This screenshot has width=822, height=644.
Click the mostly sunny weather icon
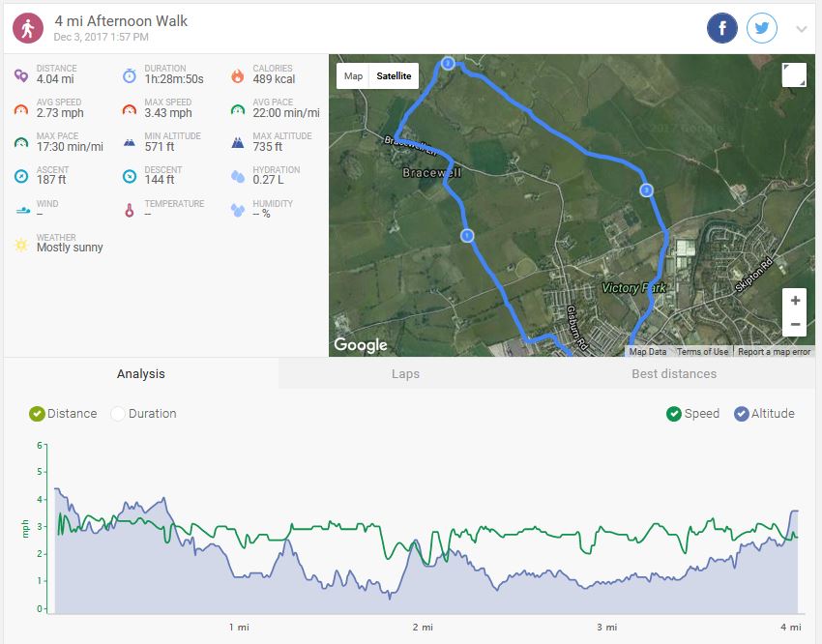tap(21, 245)
